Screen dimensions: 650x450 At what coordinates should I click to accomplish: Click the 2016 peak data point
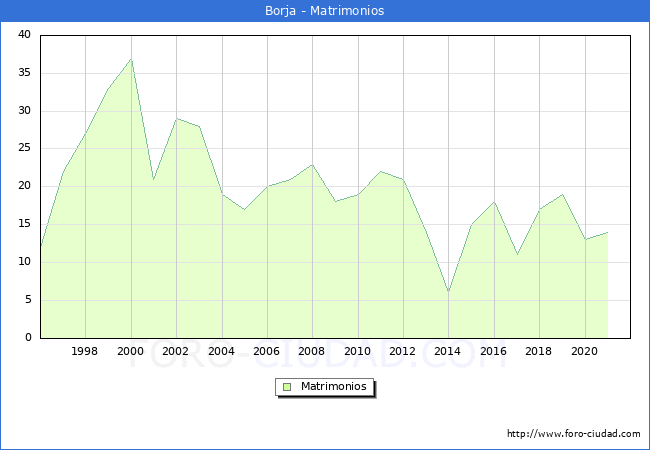494,202
